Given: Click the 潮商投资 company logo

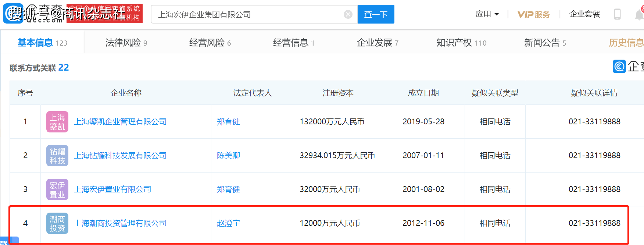Looking at the screenshot, I should pos(57,223).
